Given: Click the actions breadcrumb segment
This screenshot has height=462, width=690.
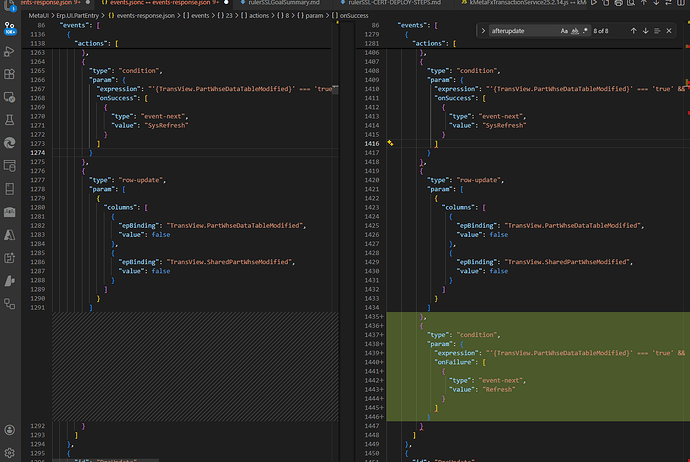Looking at the screenshot, I should click(255, 15).
